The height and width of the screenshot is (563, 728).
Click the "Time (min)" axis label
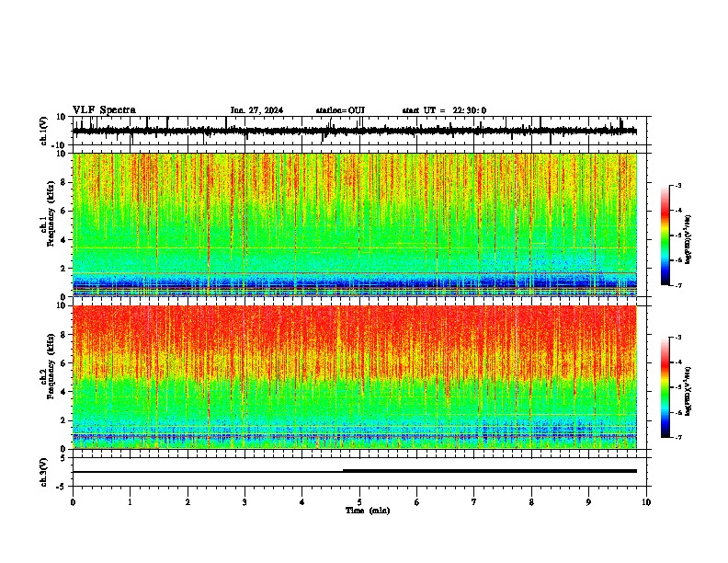(368, 511)
